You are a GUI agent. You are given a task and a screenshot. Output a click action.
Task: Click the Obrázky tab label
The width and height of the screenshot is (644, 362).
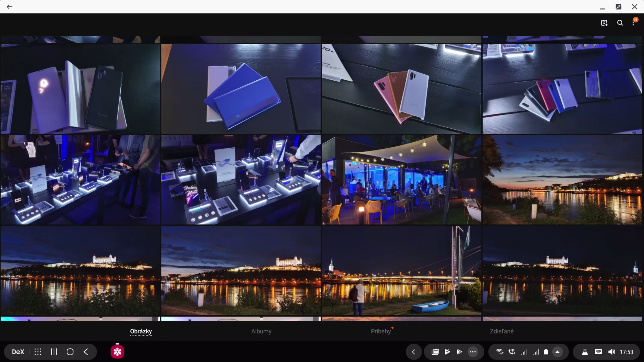(141, 331)
